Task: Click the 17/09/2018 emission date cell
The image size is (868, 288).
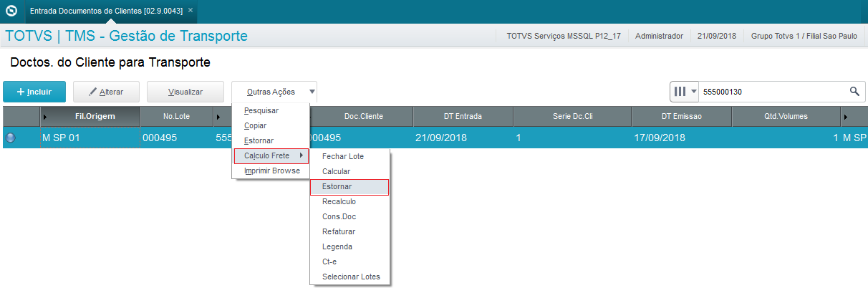Action: point(681,138)
